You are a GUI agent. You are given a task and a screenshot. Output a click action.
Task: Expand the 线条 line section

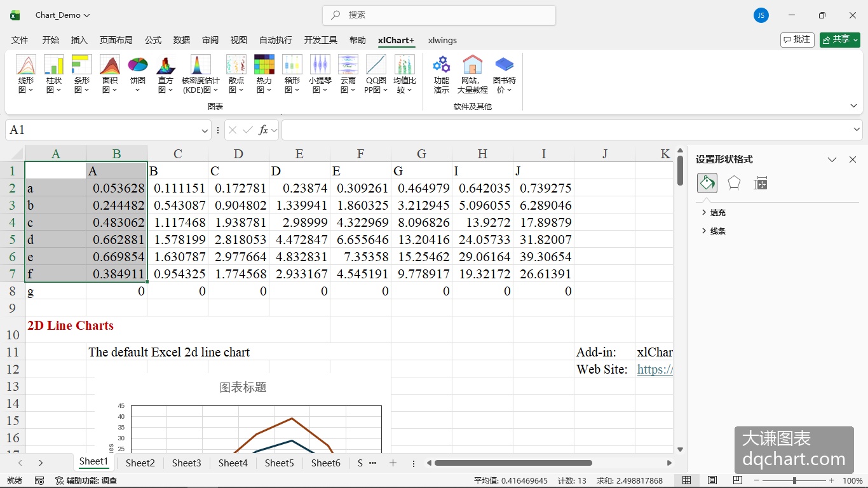point(714,231)
